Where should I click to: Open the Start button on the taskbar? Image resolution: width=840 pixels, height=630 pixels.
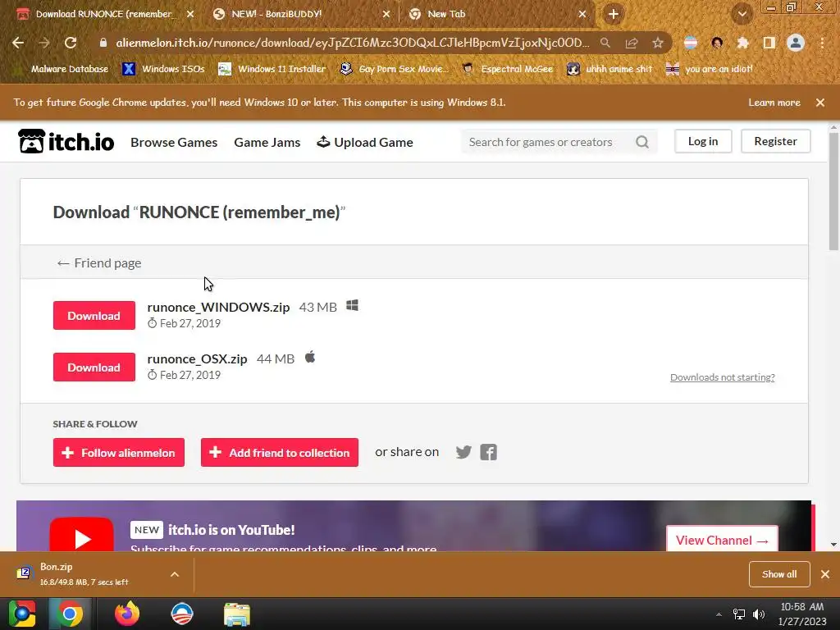(x=22, y=614)
